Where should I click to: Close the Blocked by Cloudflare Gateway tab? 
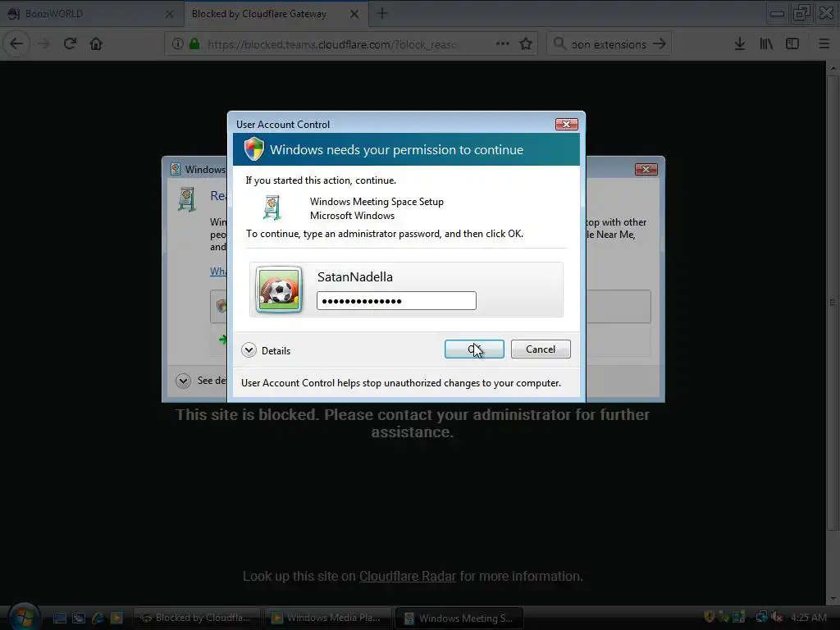(x=354, y=15)
